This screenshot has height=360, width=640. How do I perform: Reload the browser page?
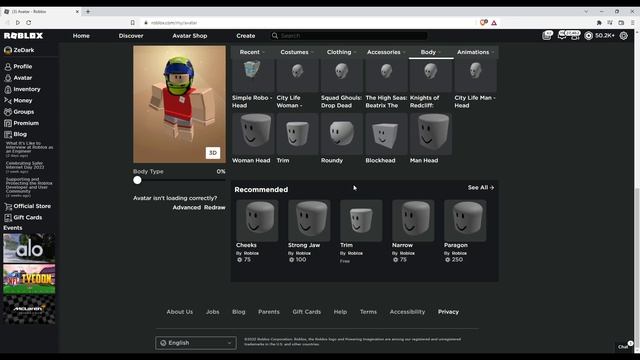29,22
